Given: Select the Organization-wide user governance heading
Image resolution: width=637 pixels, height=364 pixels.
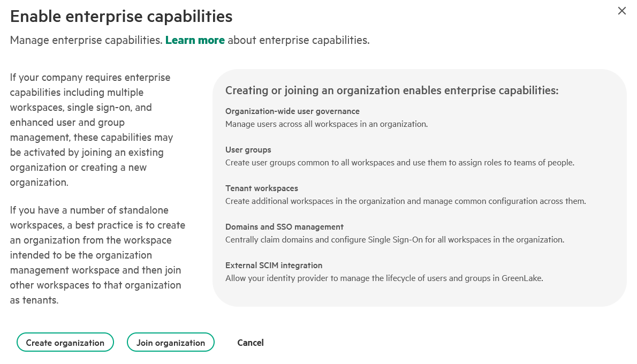Looking at the screenshot, I should pos(292,111).
